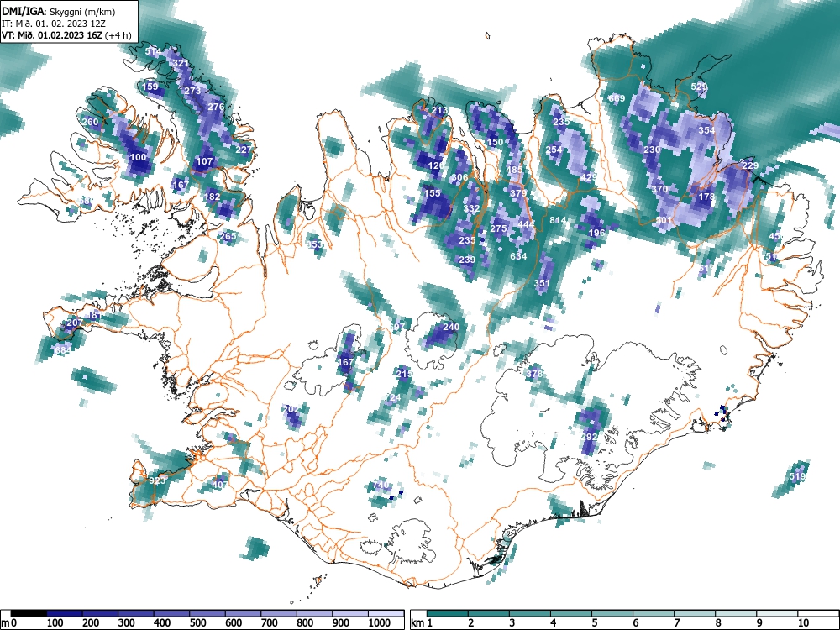Image resolution: width=840 pixels, height=630 pixels.
Task: Pick the dark navy 100–200 m legend swatch
Action: click(65, 613)
